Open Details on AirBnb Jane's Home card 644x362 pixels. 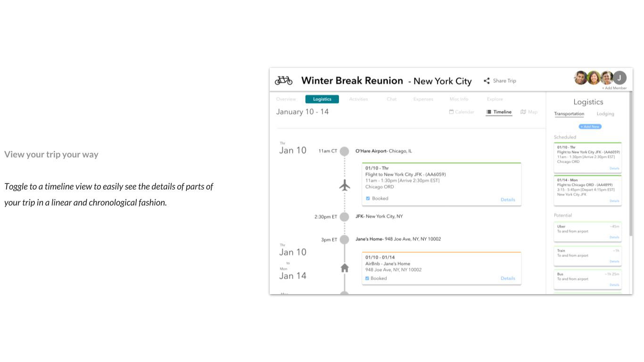point(508,279)
